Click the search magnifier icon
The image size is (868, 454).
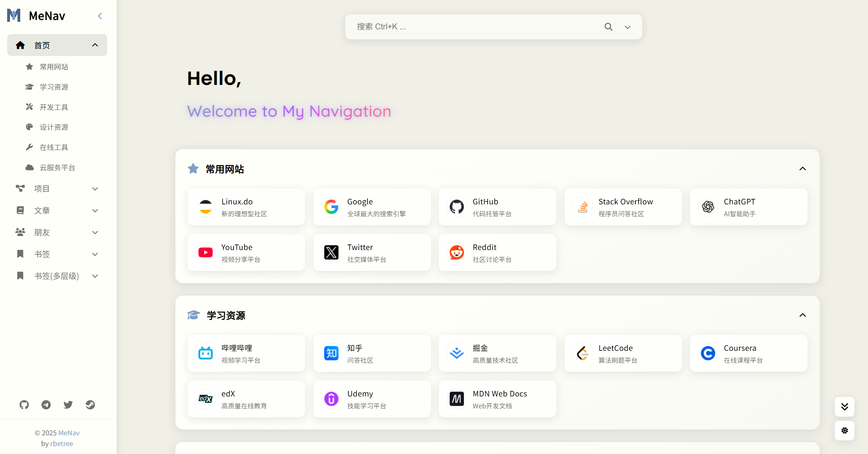[608, 27]
